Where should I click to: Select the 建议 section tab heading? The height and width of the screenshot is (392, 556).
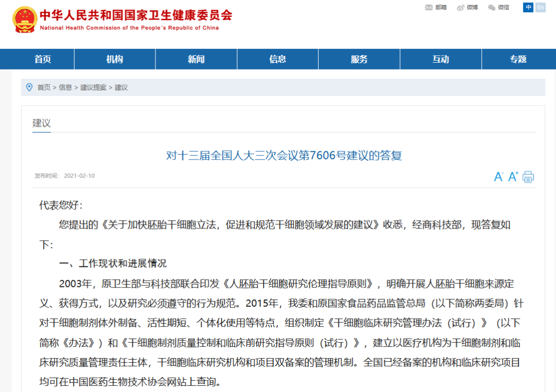pyautogui.click(x=42, y=123)
